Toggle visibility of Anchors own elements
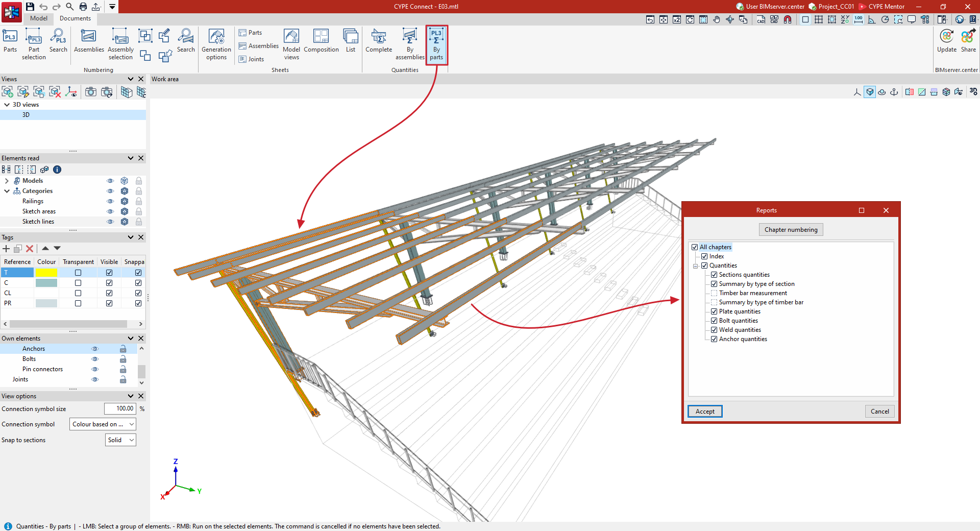The width and height of the screenshot is (980, 531). click(95, 349)
